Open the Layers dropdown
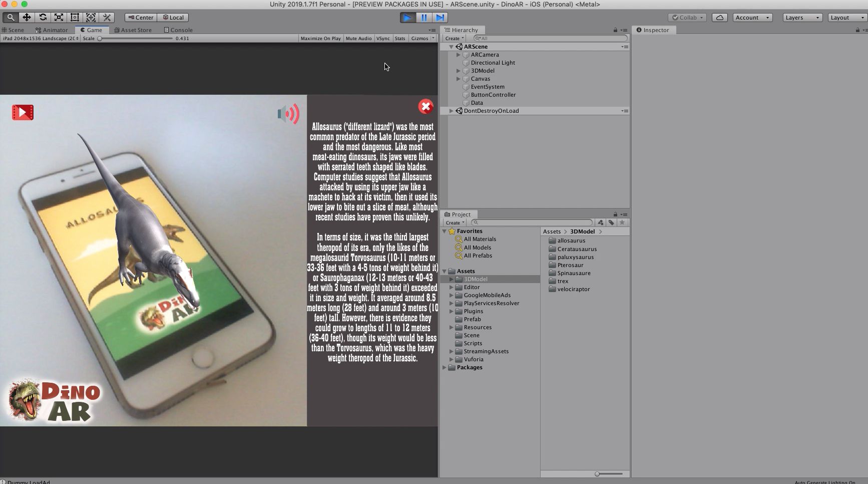 (x=802, y=18)
